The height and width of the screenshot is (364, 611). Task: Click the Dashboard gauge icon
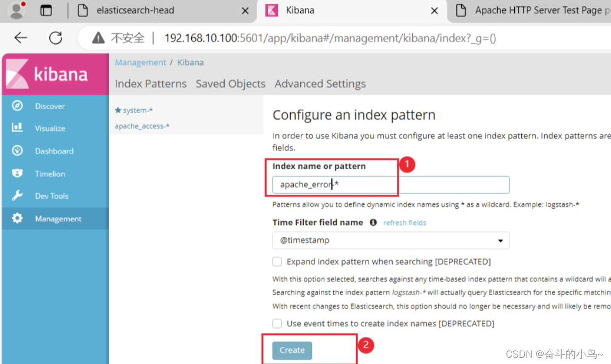(17, 150)
